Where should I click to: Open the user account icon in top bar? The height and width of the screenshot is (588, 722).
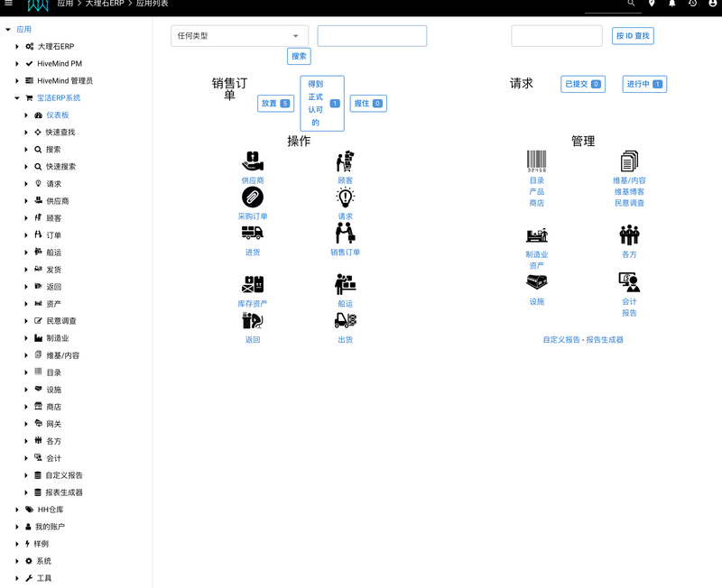[x=712, y=4]
